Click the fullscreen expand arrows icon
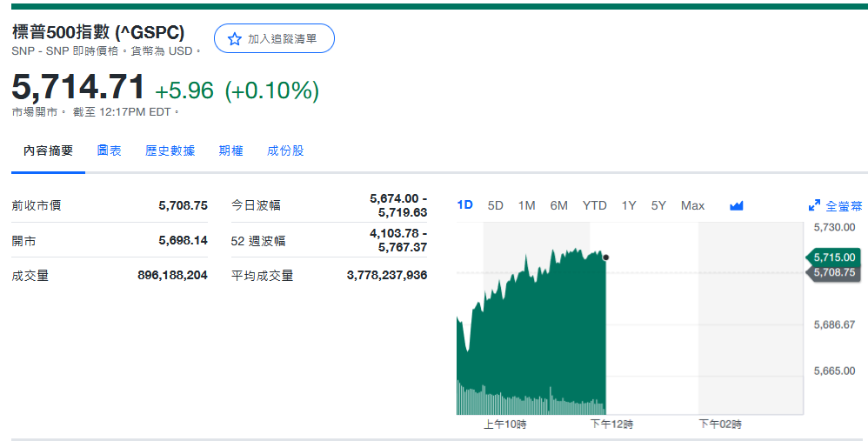The image size is (868, 448). click(x=814, y=206)
